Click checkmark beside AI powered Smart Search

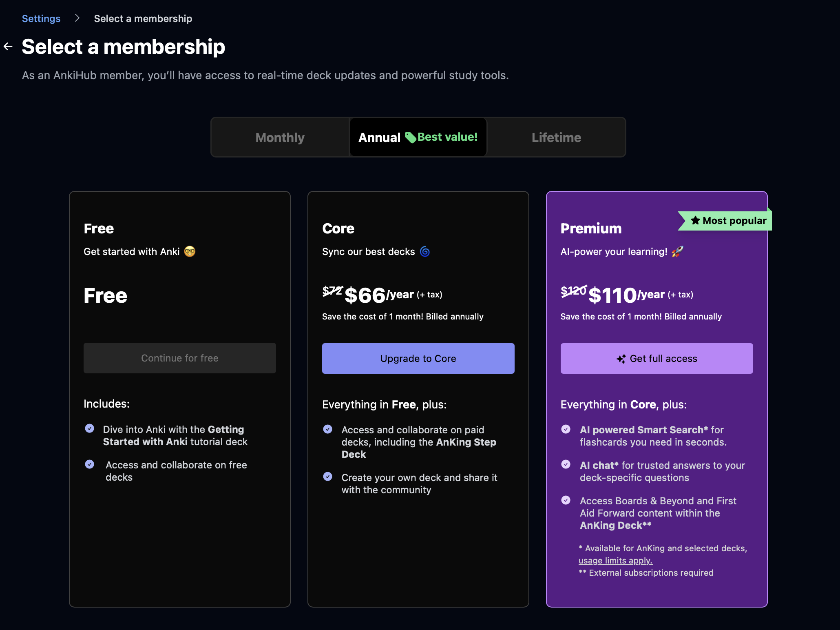click(x=566, y=429)
